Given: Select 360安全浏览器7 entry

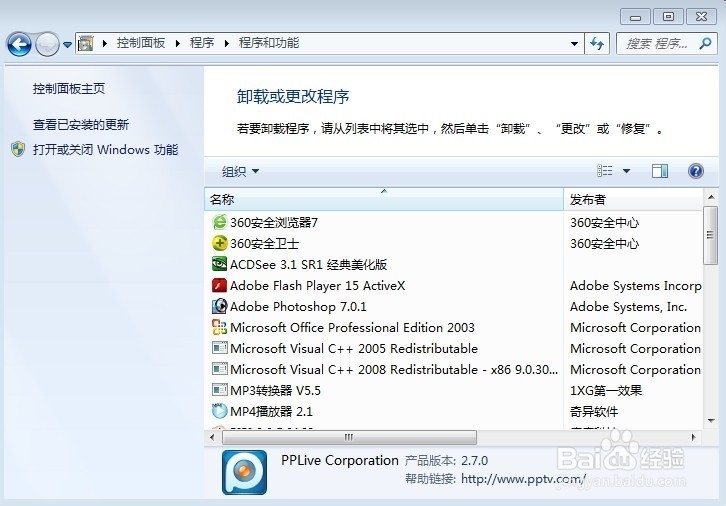Looking at the screenshot, I should tap(274, 223).
